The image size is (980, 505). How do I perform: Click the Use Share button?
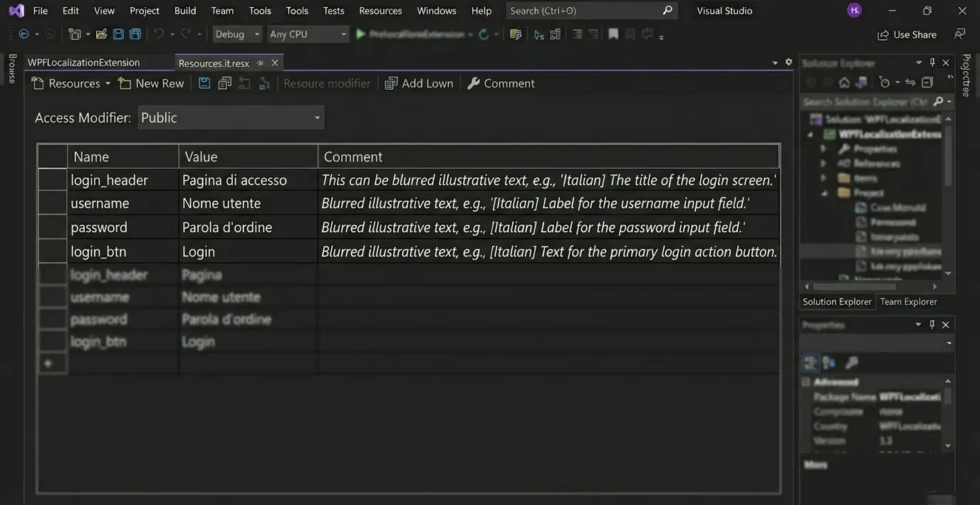907,33
